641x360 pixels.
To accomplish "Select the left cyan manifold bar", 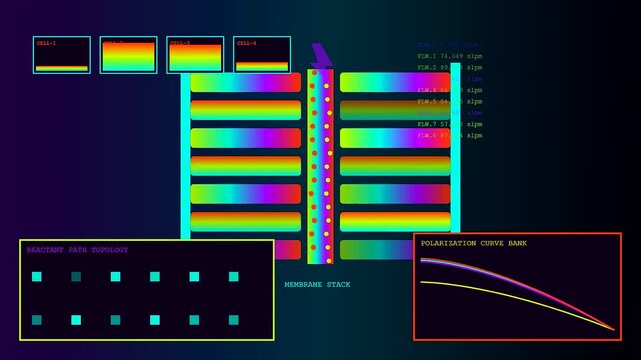I will tap(186, 157).
